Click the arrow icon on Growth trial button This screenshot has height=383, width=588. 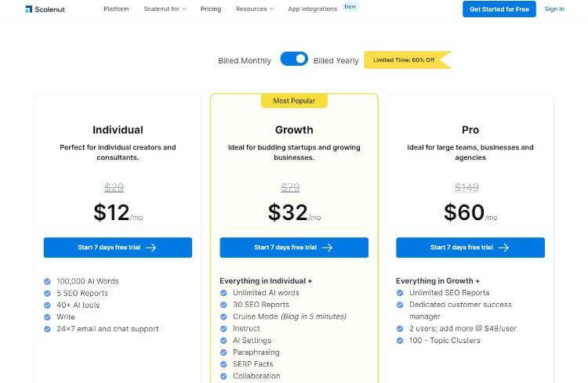pyautogui.click(x=328, y=248)
